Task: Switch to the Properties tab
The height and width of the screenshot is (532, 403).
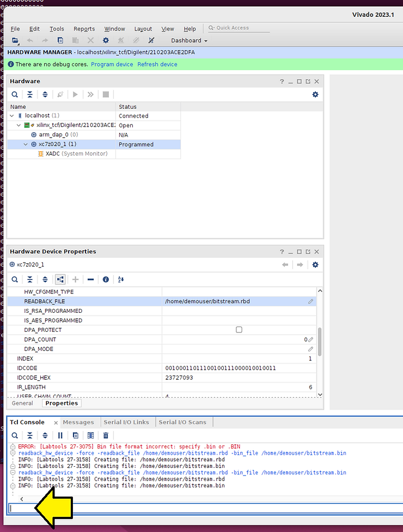Action: pos(62,403)
